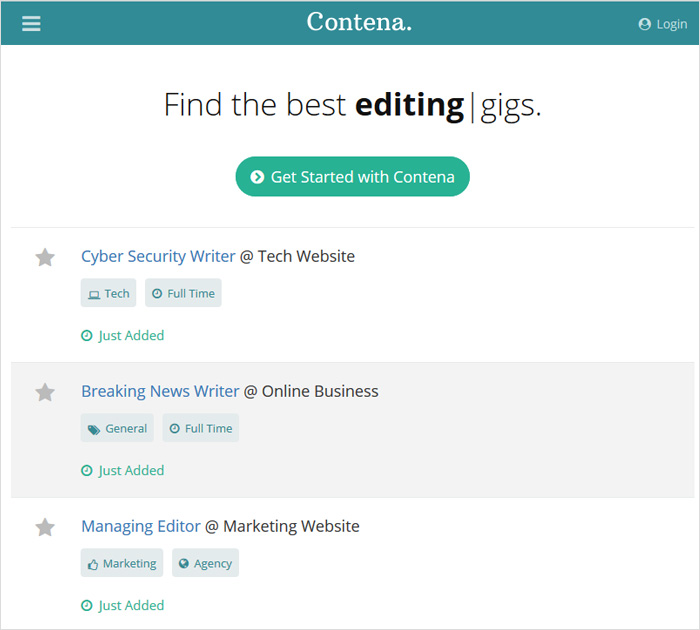700x630 pixels.
Task: Star the Breaking News Writer job
Action: [x=45, y=392]
